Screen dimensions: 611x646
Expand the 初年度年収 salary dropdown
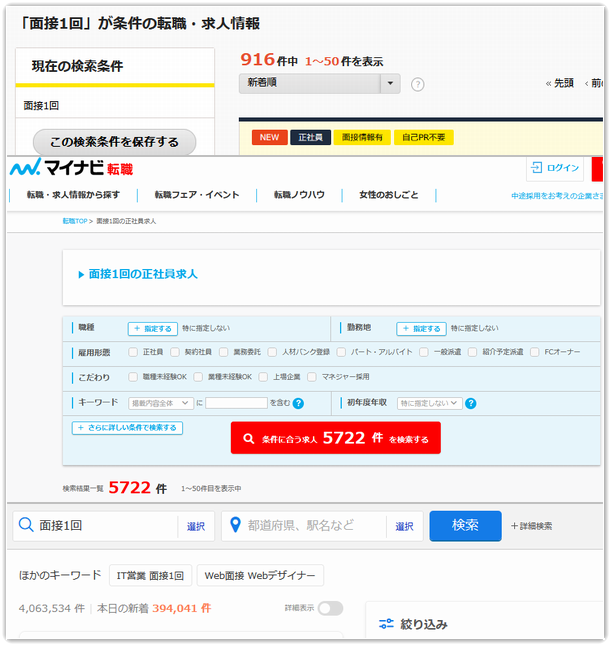(429, 403)
